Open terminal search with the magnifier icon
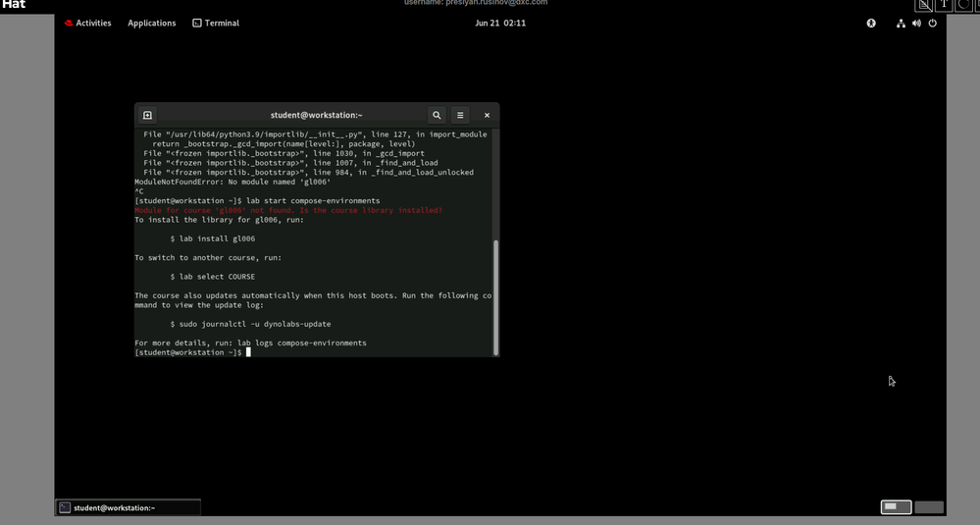Screen dimensions: 980x525 tap(437, 115)
